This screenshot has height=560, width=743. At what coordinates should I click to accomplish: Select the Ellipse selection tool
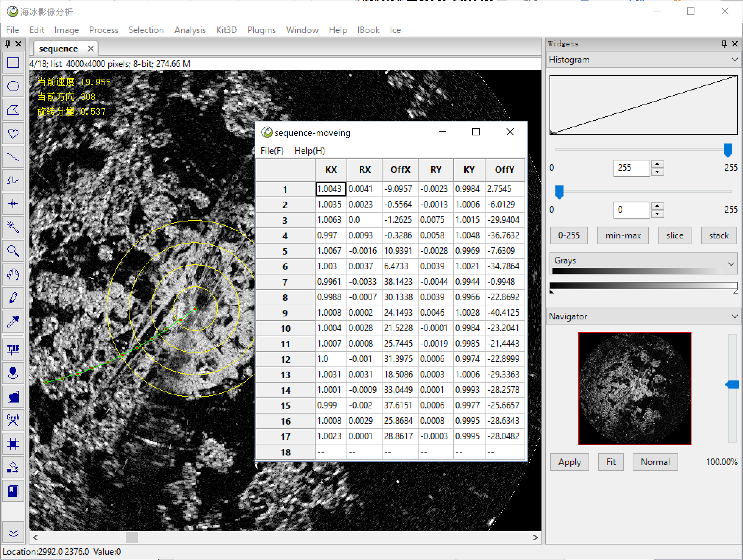click(x=13, y=86)
